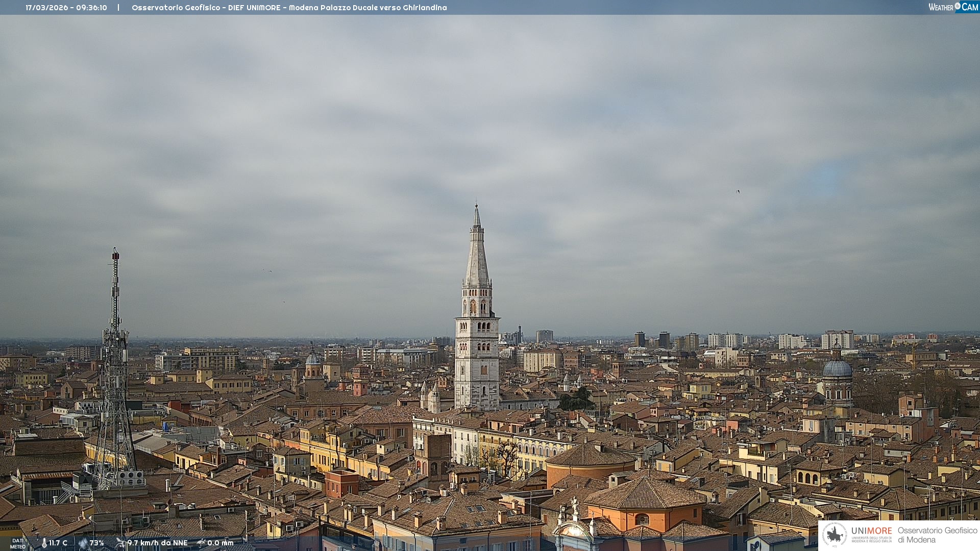Click the bird flying in the right sky
This screenshot has width=980, height=551.
738,192
